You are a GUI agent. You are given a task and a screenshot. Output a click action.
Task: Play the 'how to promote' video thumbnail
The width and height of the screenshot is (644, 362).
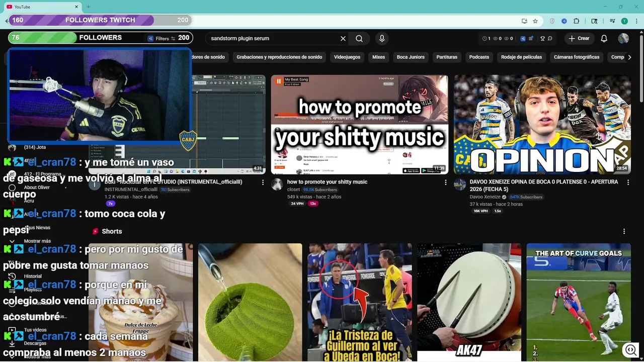pos(360,125)
